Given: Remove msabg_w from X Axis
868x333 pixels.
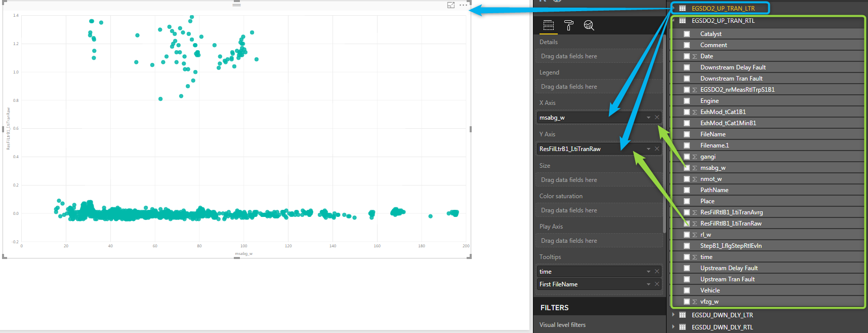Looking at the screenshot, I should tap(657, 118).
